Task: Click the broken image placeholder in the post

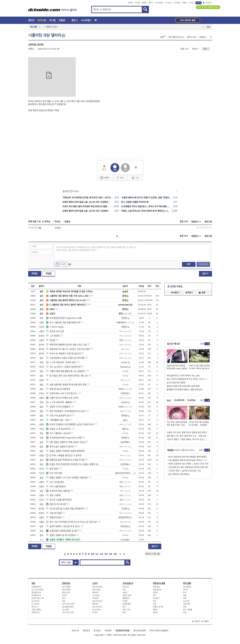Action: pyautogui.click(x=52, y=77)
